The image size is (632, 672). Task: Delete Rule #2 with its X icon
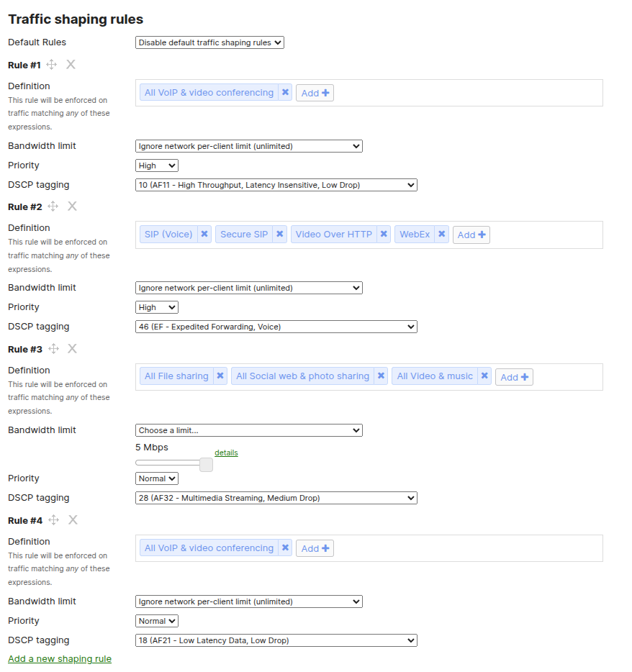point(72,206)
